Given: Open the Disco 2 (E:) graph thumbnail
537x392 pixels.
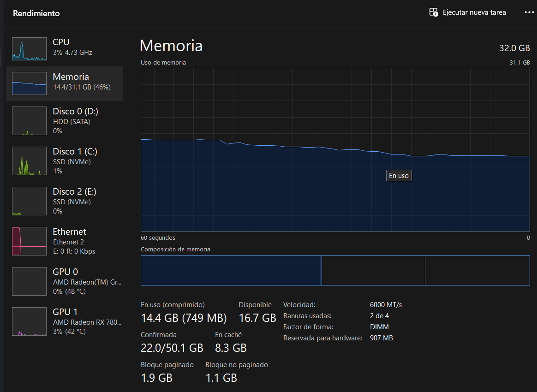Looking at the screenshot, I should 29,201.
